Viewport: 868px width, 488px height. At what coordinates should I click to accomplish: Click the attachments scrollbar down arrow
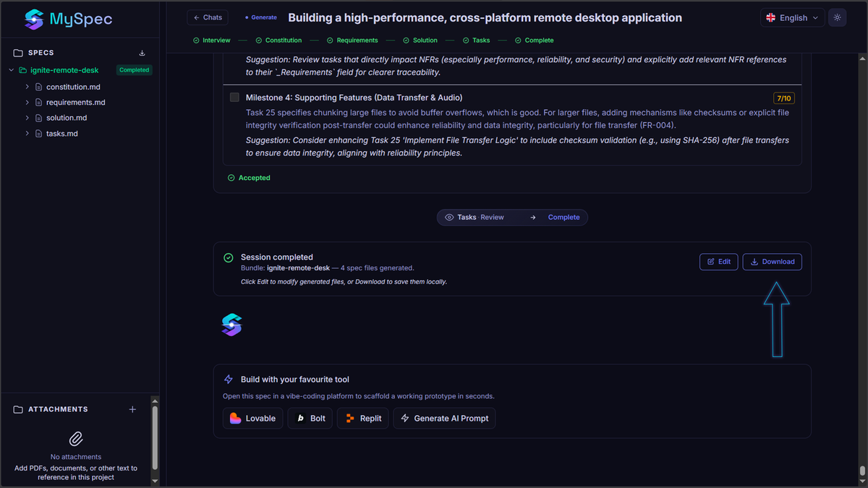coord(154,480)
